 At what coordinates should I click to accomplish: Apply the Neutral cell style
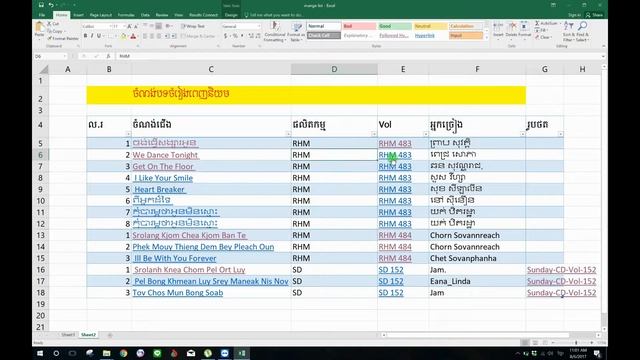click(430, 26)
